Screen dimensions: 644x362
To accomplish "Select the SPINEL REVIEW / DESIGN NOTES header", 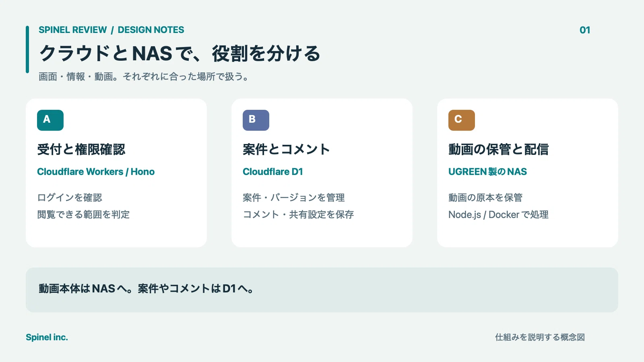I will click(111, 30).
